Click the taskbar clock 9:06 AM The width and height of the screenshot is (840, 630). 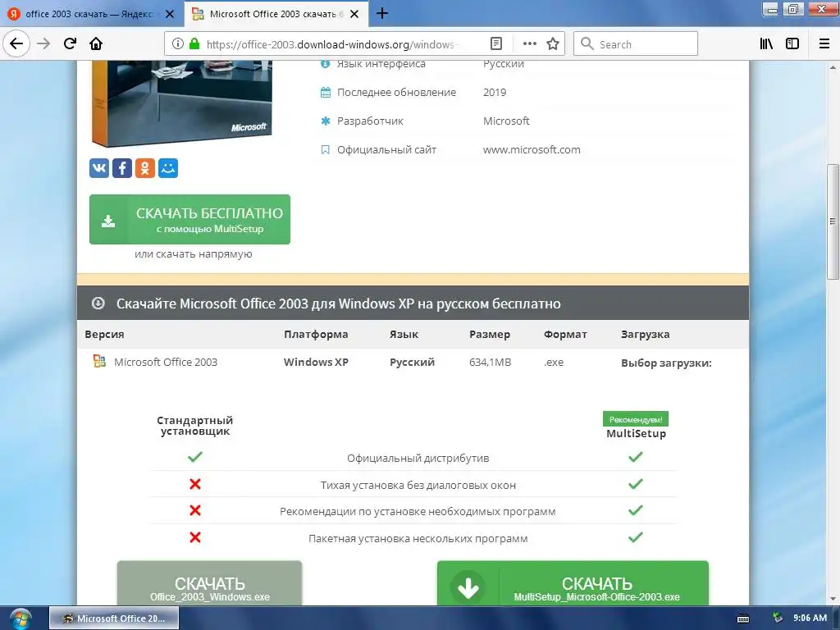[x=810, y=618]
